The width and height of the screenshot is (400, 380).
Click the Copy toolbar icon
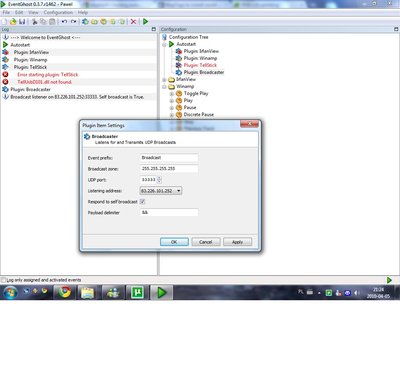43,22
